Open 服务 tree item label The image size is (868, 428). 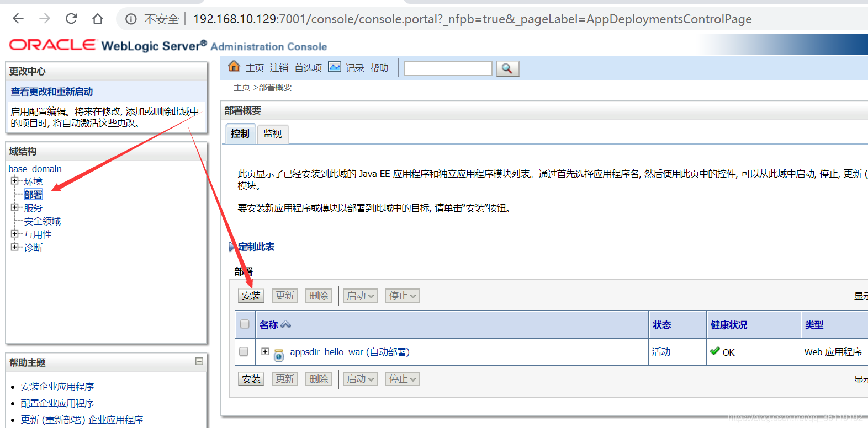coord(33,208)
